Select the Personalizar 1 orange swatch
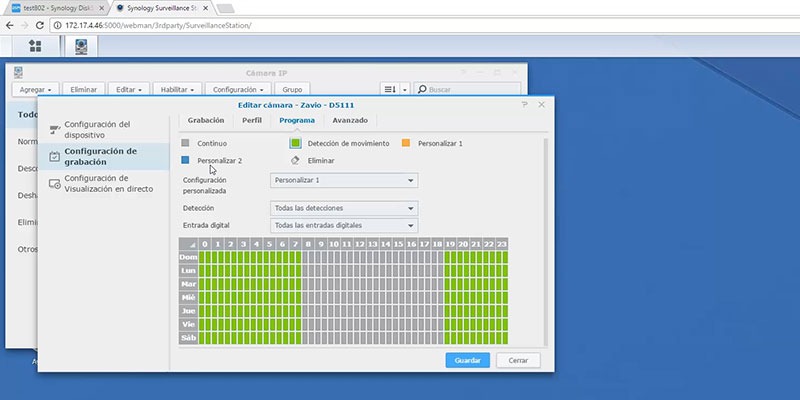Image resolution: width=800 pixels, height=400 pixels. [x=406, y=143]
